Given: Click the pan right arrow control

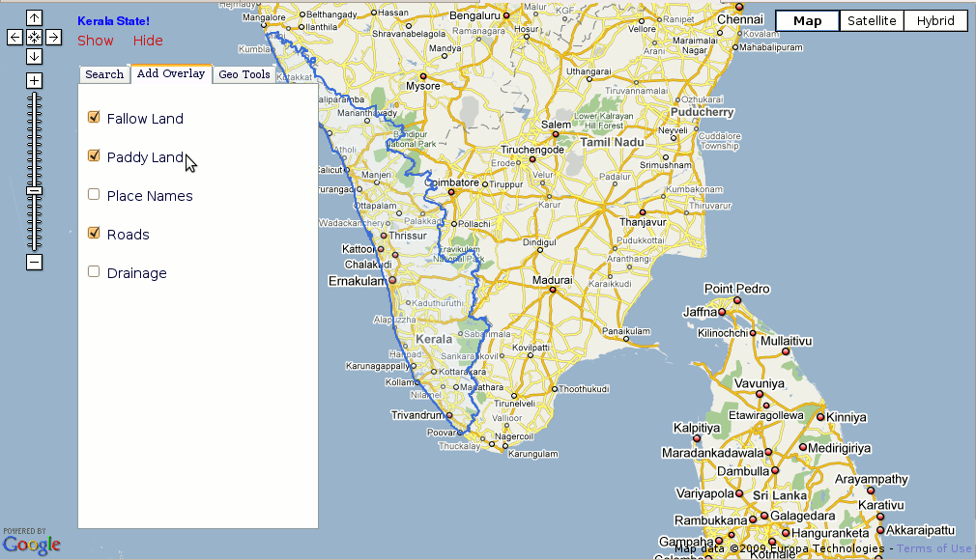Looking at the screenshot, I should click(x=55, y=36).
